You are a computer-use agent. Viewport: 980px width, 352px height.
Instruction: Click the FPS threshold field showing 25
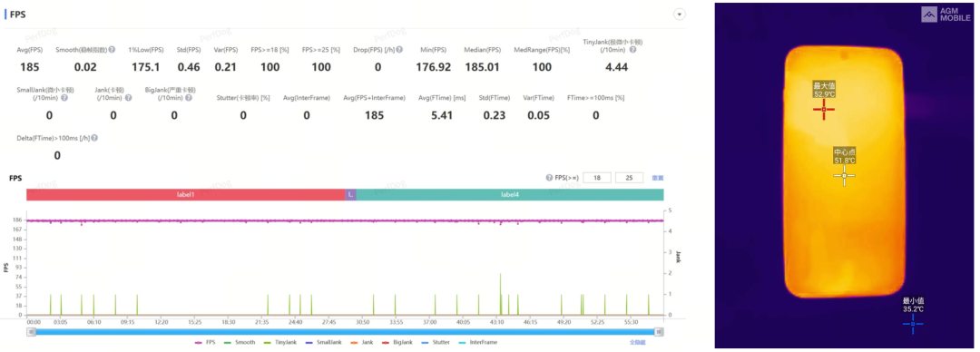(x=630, y=178)
